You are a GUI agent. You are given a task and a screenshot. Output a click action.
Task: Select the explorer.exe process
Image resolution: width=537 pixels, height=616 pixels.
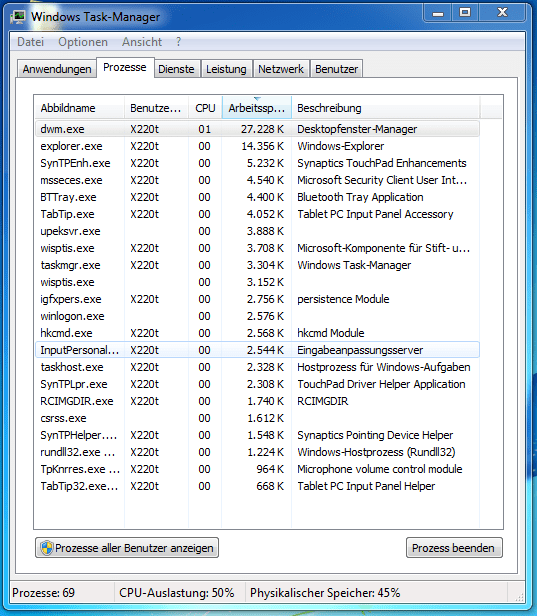[257, 146]
